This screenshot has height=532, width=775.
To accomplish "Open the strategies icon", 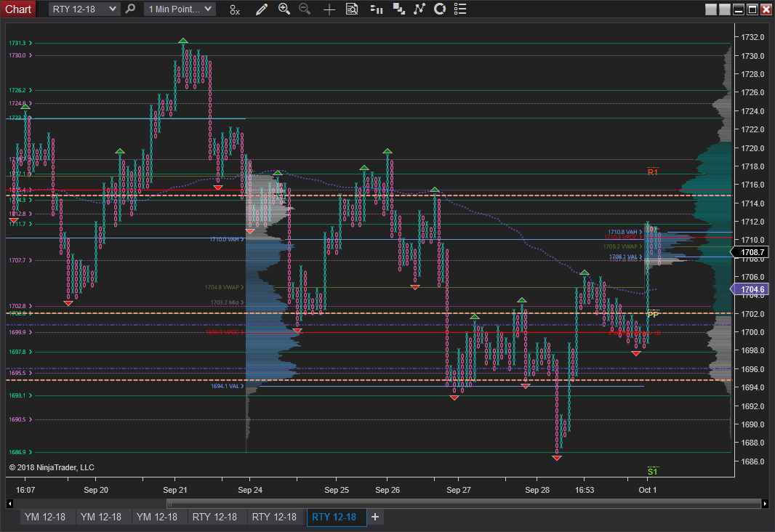I will pyautogui.click(x=399, y=9).
